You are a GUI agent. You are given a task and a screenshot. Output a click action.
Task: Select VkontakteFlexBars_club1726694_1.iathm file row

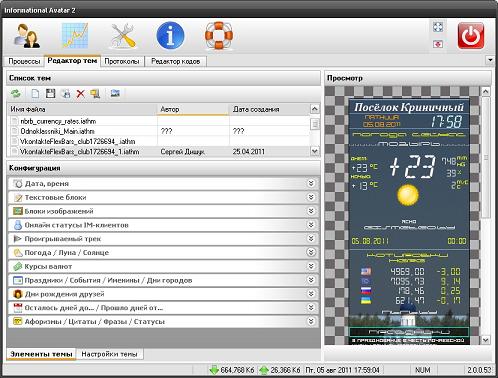click(159, 152)
